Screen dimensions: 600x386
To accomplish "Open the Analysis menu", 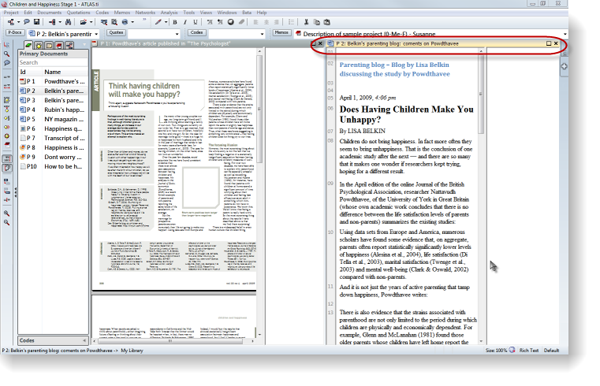I will [x=169, y=13].
